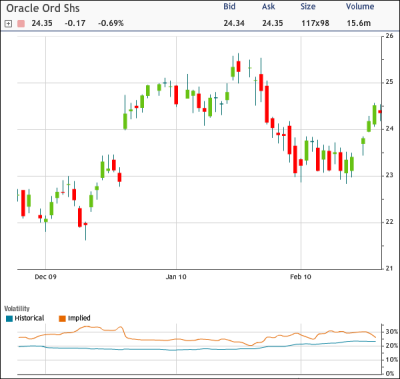Image resolution: width=400 pixels, height=379 pixels.
Task: Click the percent change -0.69%
Action: pyautogui.click(x=111, y=23)
